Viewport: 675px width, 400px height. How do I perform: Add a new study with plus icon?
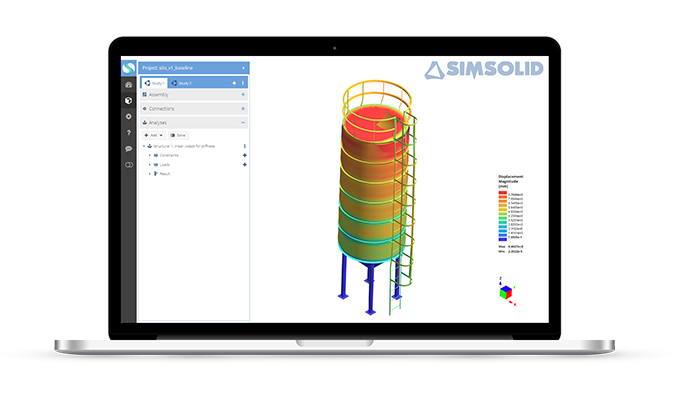tap(234, 82)
